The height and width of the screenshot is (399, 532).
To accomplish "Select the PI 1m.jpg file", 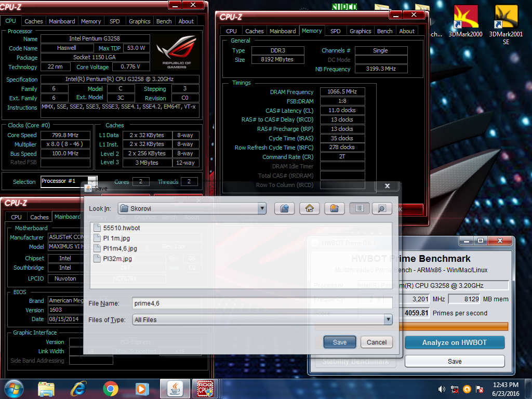I will (112, 238).
